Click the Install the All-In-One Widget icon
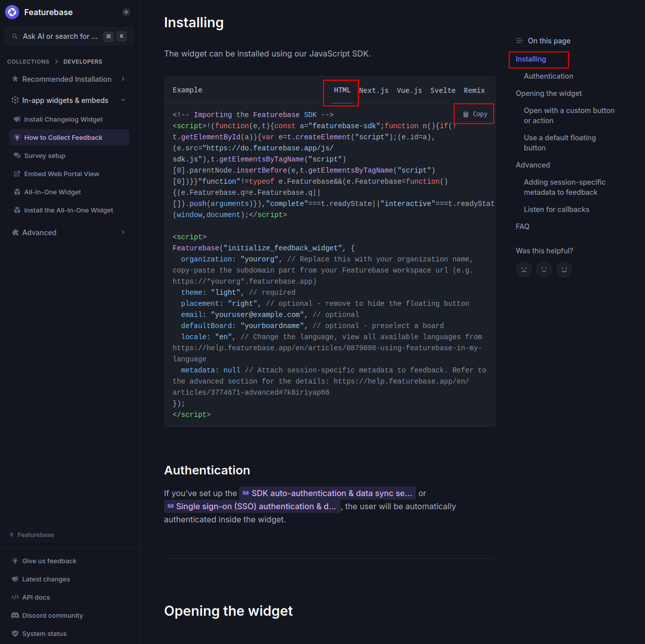Screen dimensions: 645x644 click(x=17, y=210)
